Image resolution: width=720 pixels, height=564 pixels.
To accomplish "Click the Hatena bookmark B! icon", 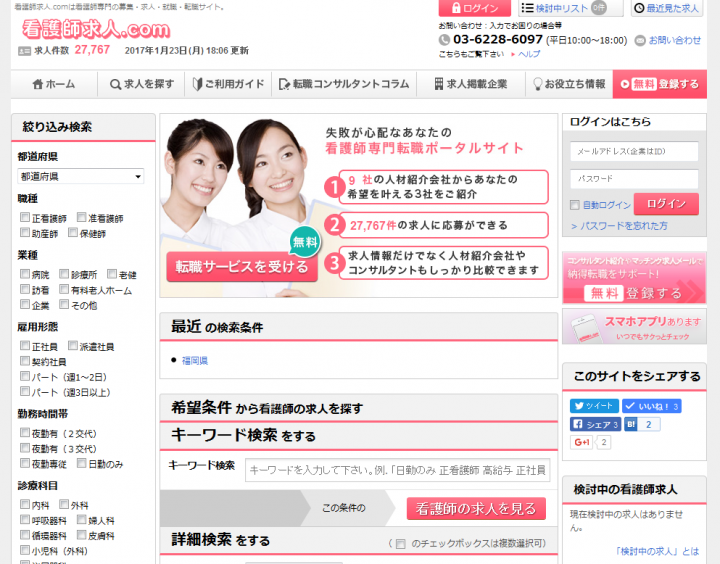I will pyautogui.click(x=631, y=424).
